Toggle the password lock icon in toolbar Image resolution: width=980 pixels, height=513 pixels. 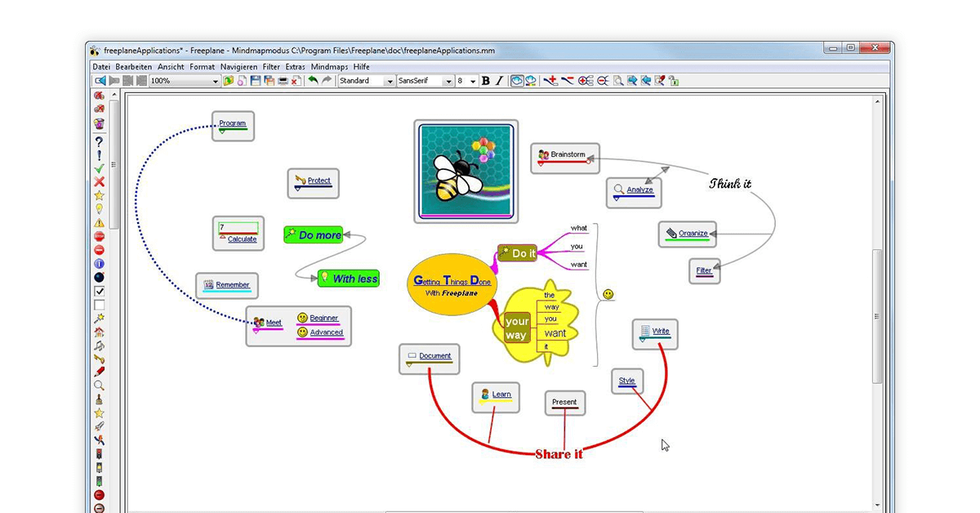[x=674, y=81]
